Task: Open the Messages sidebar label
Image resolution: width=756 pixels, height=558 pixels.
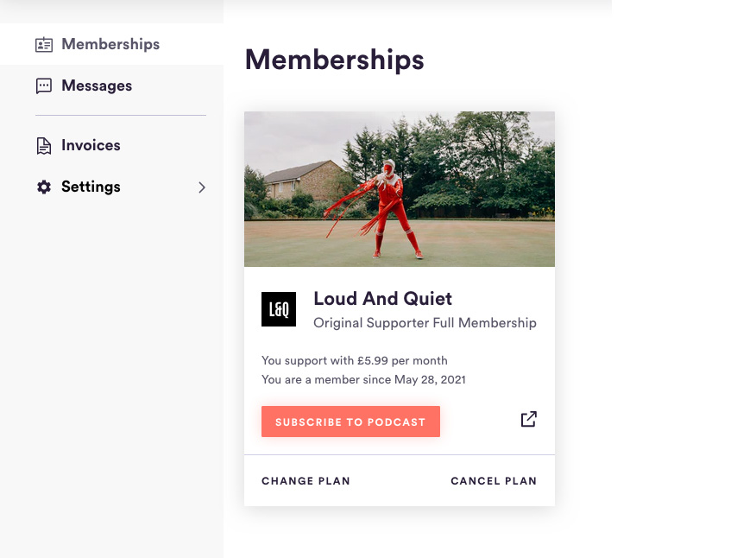Action: tap(97, 86)
